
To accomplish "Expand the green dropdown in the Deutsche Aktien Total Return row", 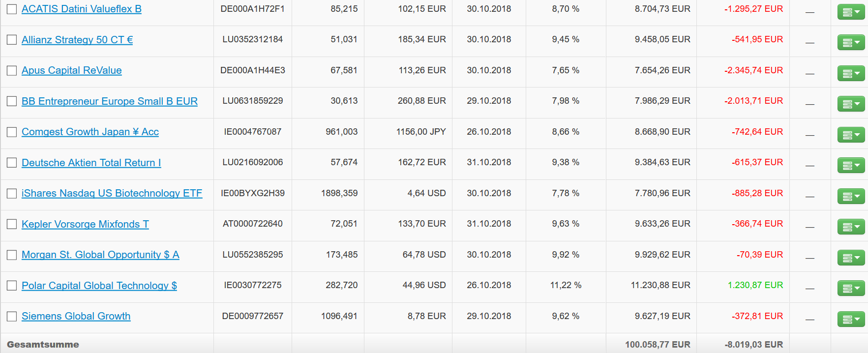I will 851,166.
